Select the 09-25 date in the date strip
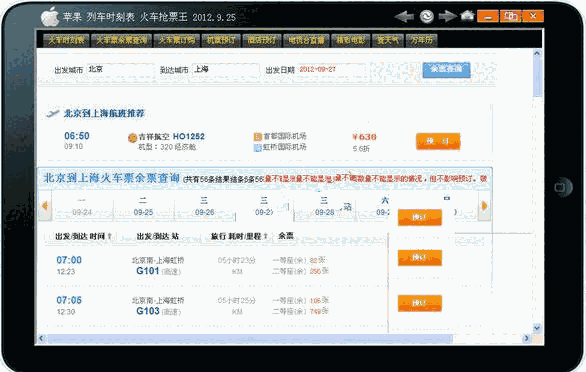The width and height of the screenshot is (586, 372). [144, 207]
